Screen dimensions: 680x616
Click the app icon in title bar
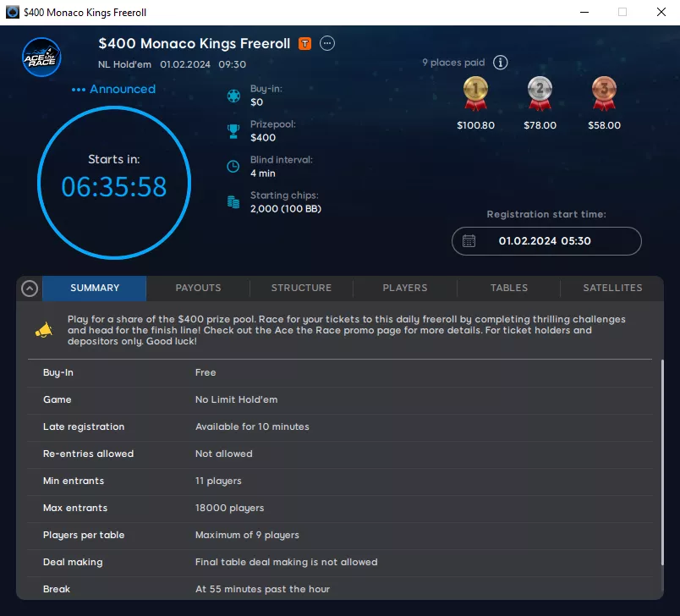coord(12,12)
